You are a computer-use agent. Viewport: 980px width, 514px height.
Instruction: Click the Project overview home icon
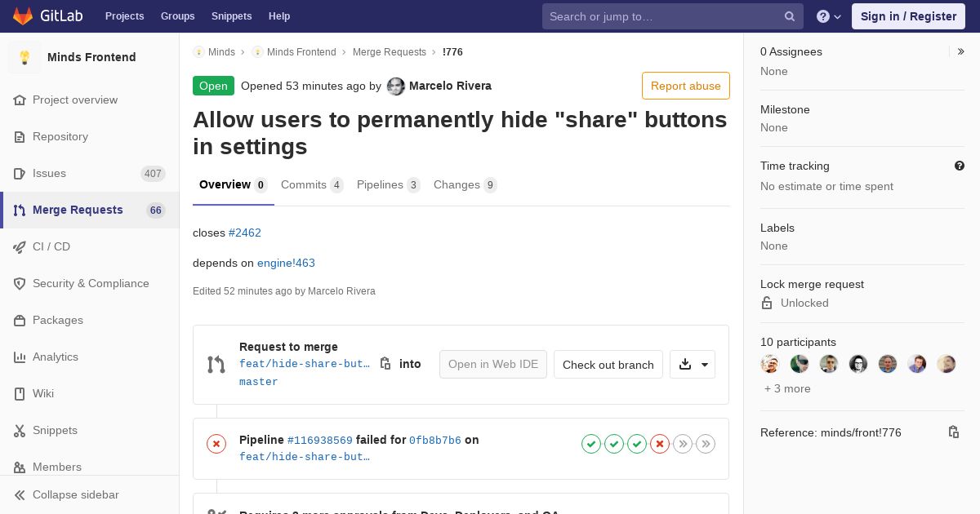click(20, 100)
